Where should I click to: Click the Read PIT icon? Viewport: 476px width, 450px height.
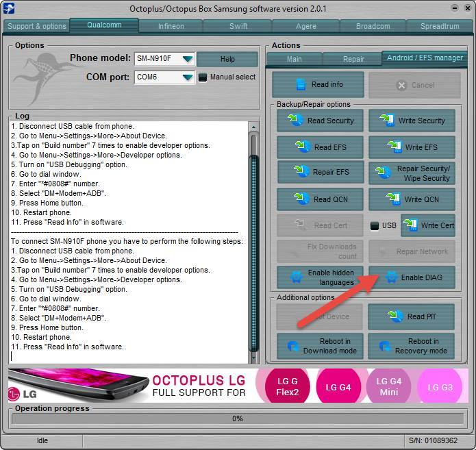pyautogui.click(x=395, y=316)
